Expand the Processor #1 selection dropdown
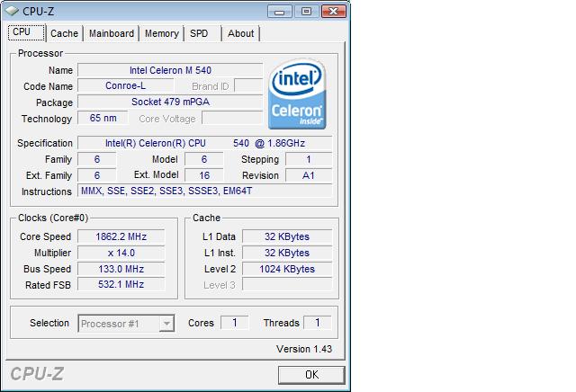The width and height of the screenshot is (576, 392). coord(126,324)
